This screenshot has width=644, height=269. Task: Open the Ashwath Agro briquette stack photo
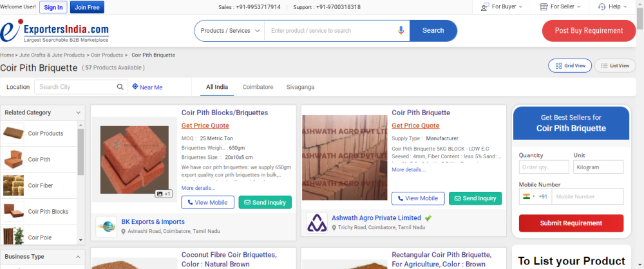tap(345, 158)
